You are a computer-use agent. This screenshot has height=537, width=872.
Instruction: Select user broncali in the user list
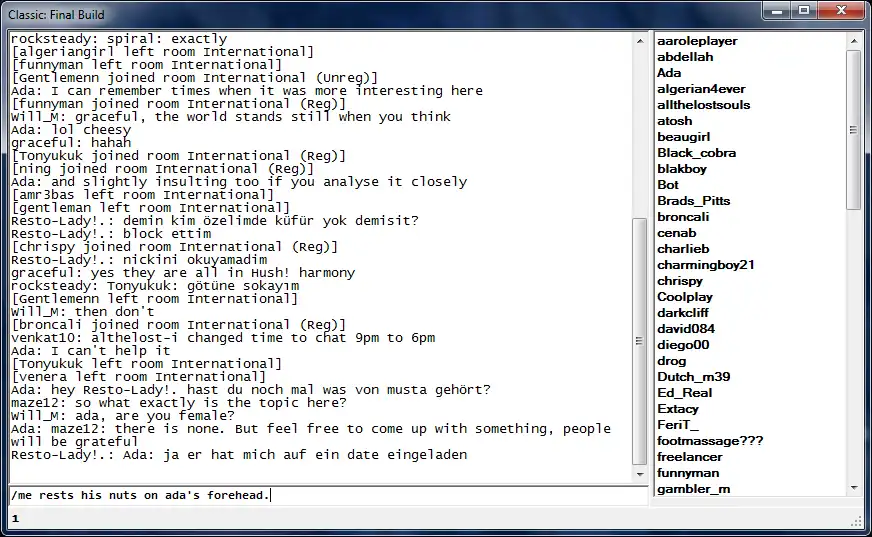click(x=683, y=217)
